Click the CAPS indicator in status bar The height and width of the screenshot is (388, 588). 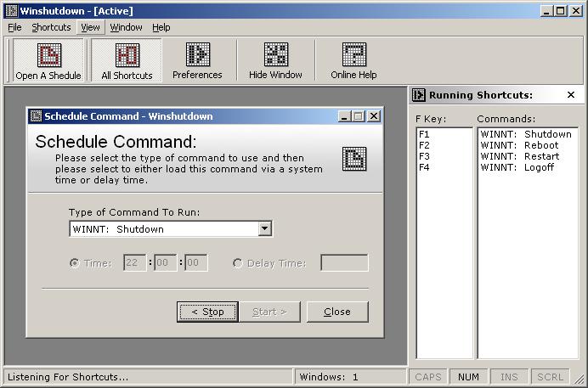428,377
